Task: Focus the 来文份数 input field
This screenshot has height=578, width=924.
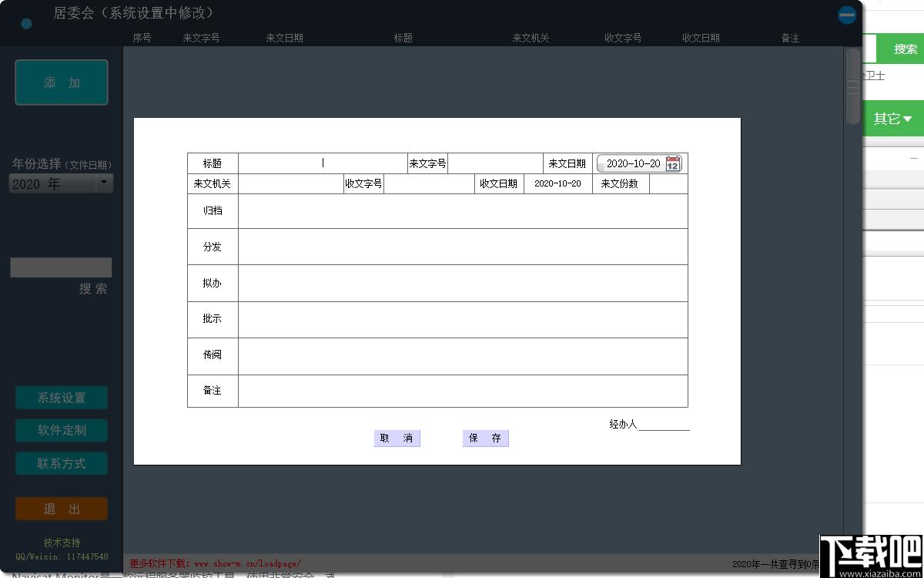Action: tap(668, 184)
